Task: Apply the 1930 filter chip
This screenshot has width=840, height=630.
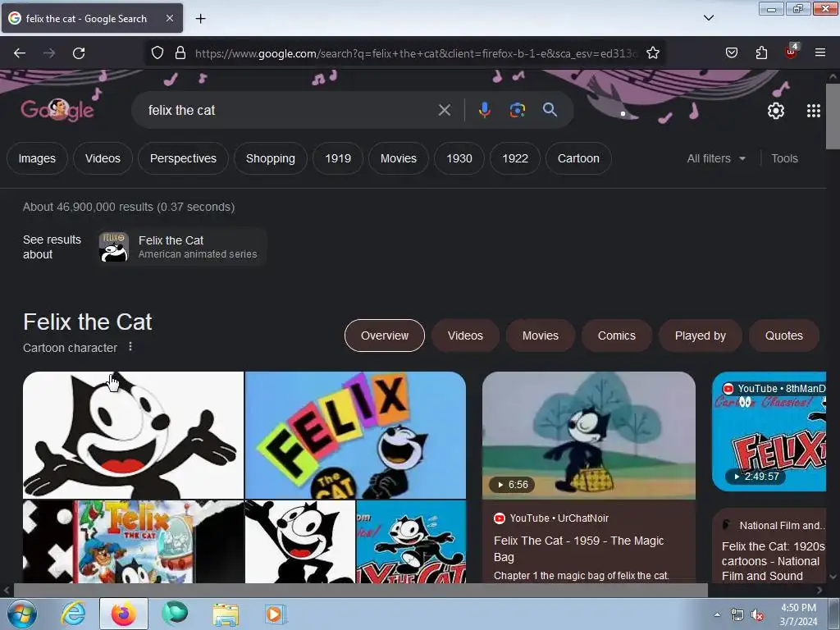Action: (459, 158)
